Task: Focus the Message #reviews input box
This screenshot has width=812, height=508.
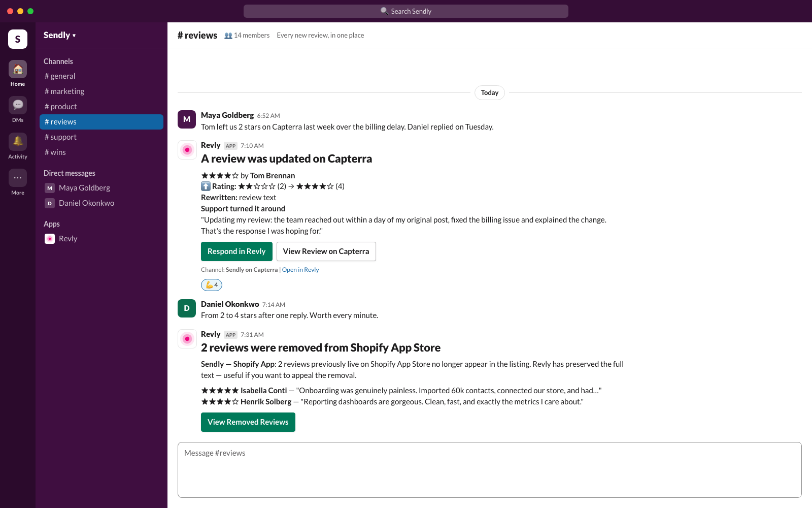Action: 490,470
